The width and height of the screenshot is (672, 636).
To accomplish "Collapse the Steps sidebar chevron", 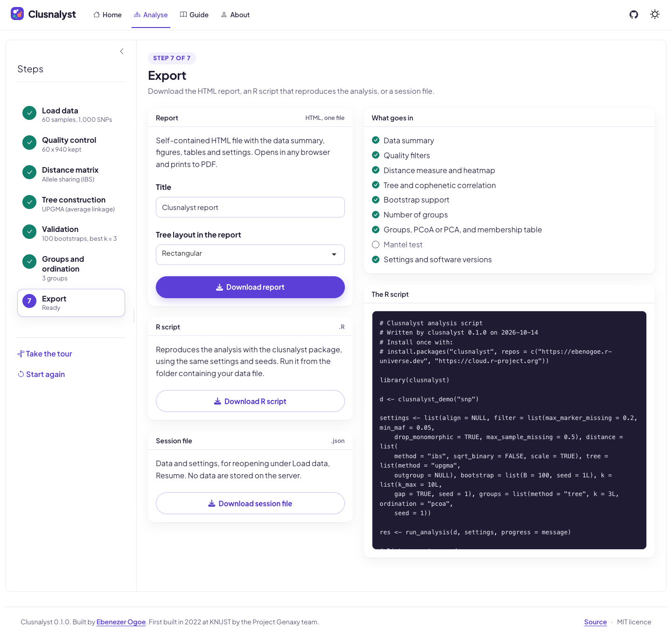I will click(x=122, y=51).
